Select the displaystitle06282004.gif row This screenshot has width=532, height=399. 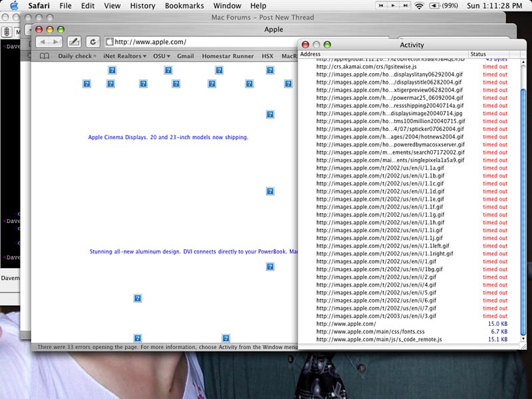409,82
